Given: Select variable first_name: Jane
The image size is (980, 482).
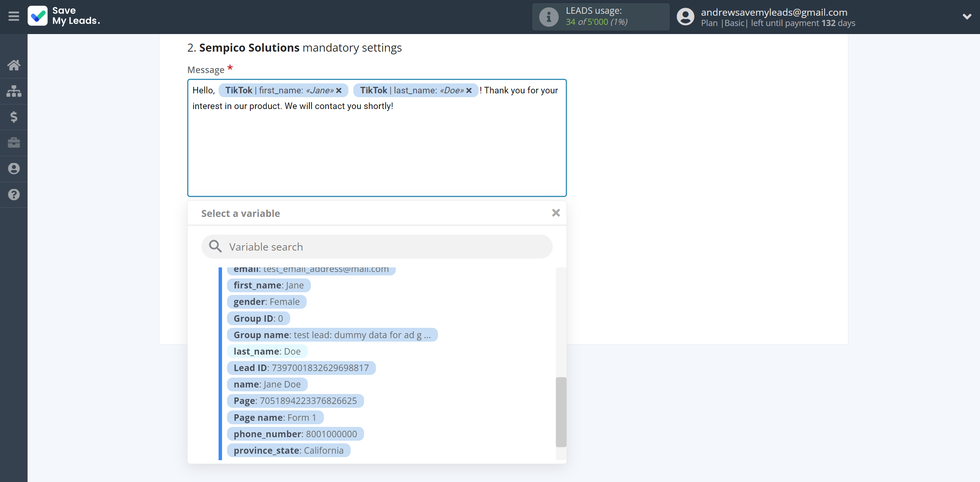Looking at the screenshot, I should click(x=269, y=285).
